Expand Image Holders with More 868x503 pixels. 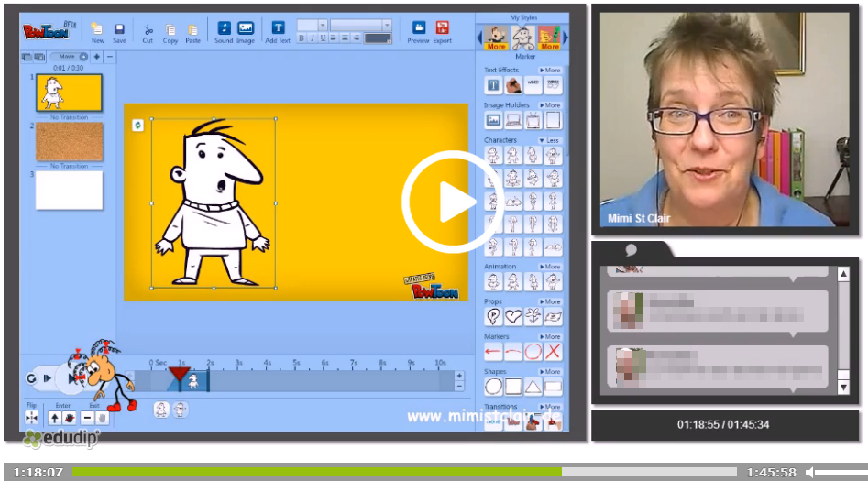pos(550,105)
